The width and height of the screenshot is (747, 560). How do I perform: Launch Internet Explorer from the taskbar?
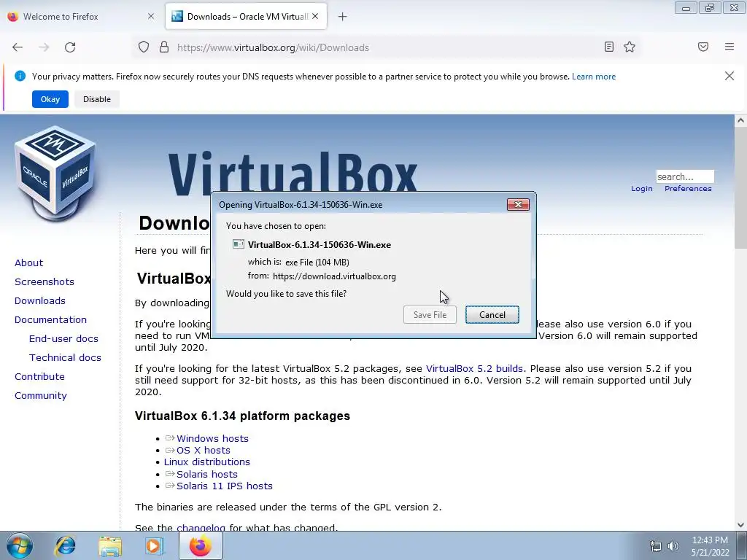coord(65,546)
